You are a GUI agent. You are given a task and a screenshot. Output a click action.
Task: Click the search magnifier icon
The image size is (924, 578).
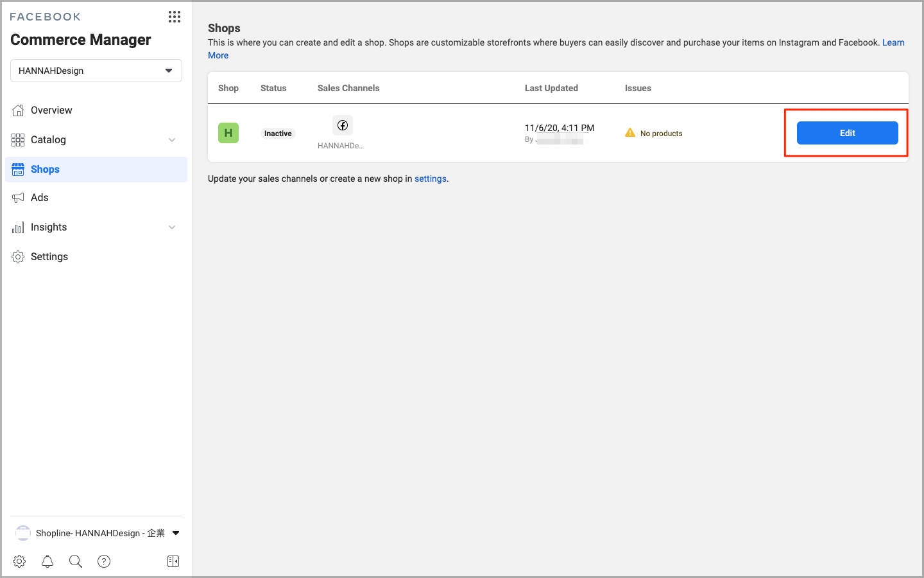[x=76, y=561]
